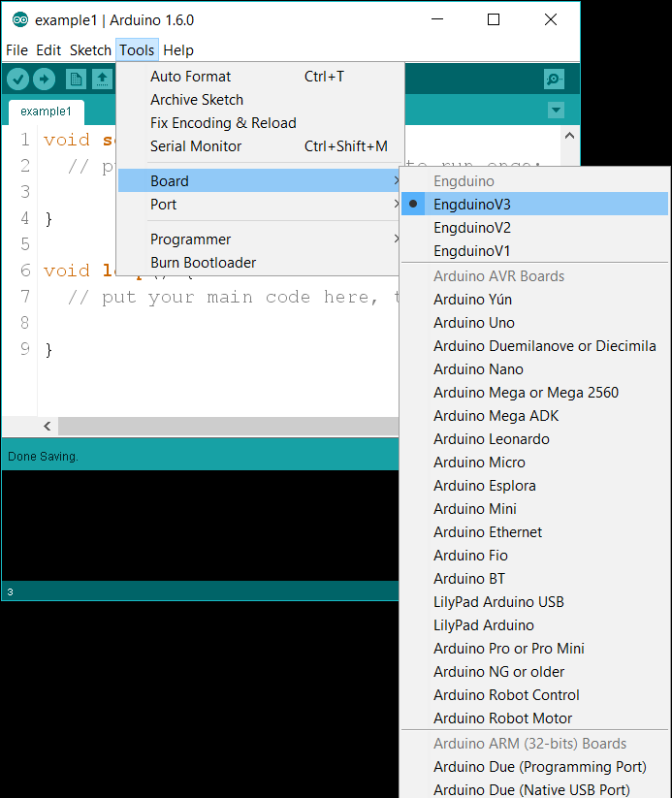Open Serial Monitor magnifier icon
The height and width of the screenshot is (798, 672).
pyautogui.click(x=554, y=79)
